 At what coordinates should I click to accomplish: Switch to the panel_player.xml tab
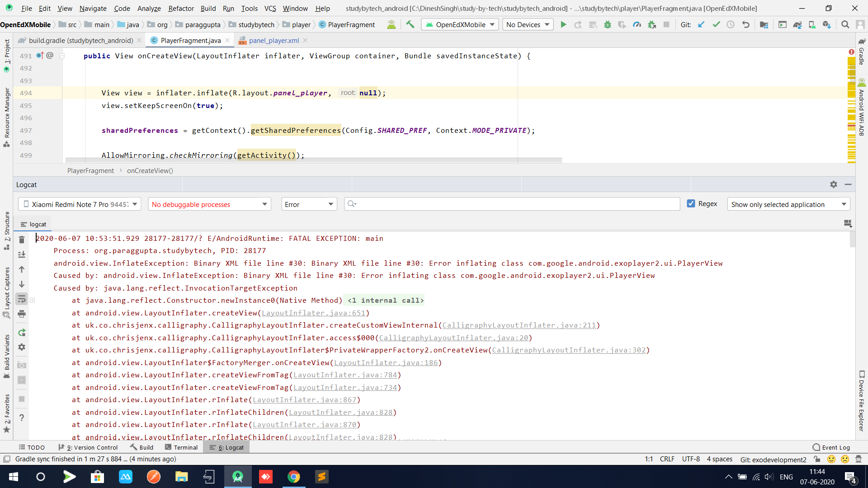[x=274, y=41]
